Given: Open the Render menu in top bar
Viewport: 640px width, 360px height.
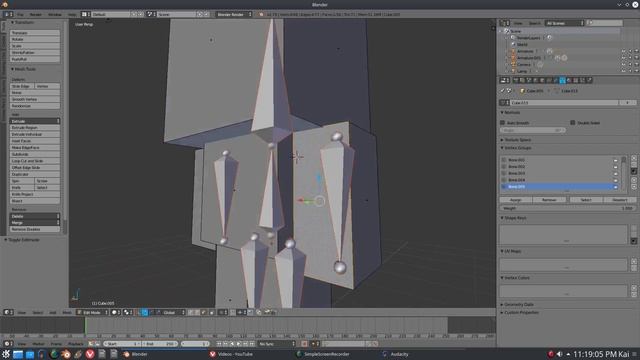Looking at the screenshot, I should tap(36, 14).
